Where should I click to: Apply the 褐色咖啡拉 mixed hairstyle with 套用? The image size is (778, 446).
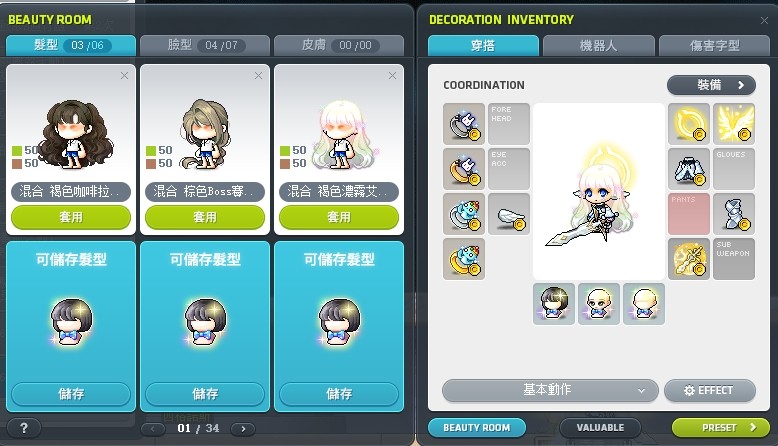click(71, 217)
